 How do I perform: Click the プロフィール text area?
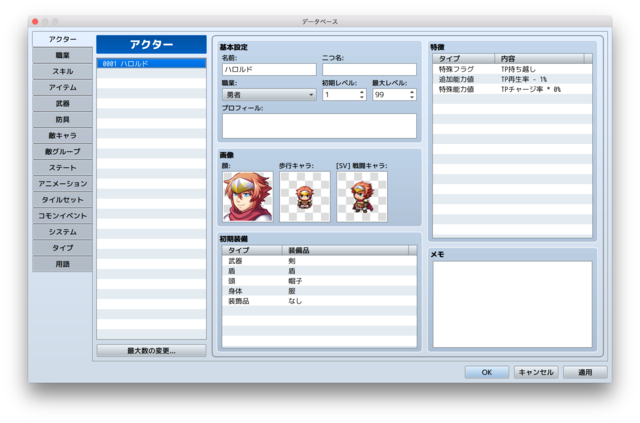point(320,126)
